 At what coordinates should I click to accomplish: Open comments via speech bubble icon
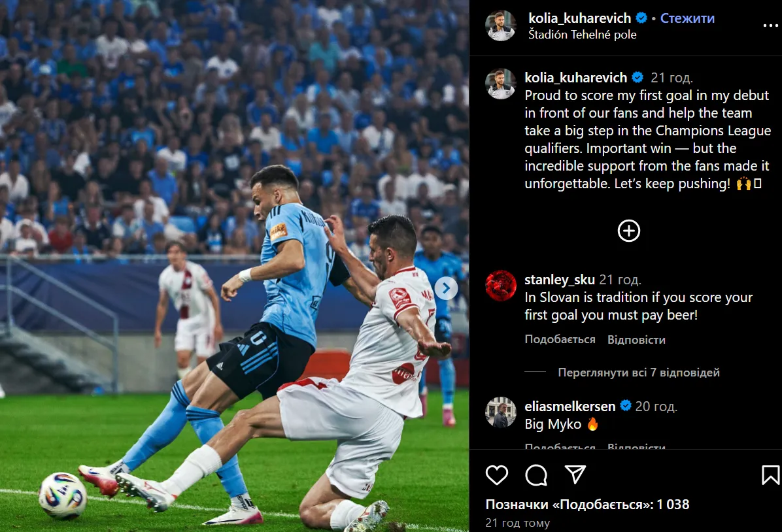[536, 474]
